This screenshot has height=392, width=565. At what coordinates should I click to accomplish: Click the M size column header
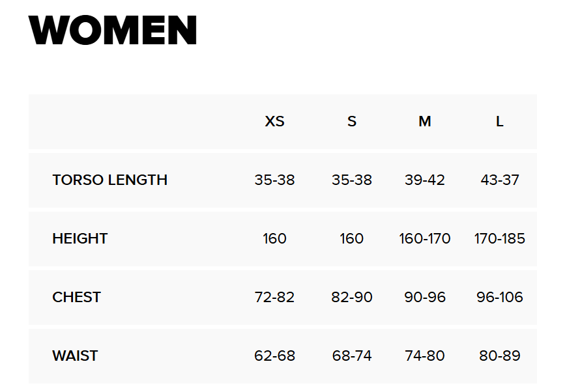[425, 122]
